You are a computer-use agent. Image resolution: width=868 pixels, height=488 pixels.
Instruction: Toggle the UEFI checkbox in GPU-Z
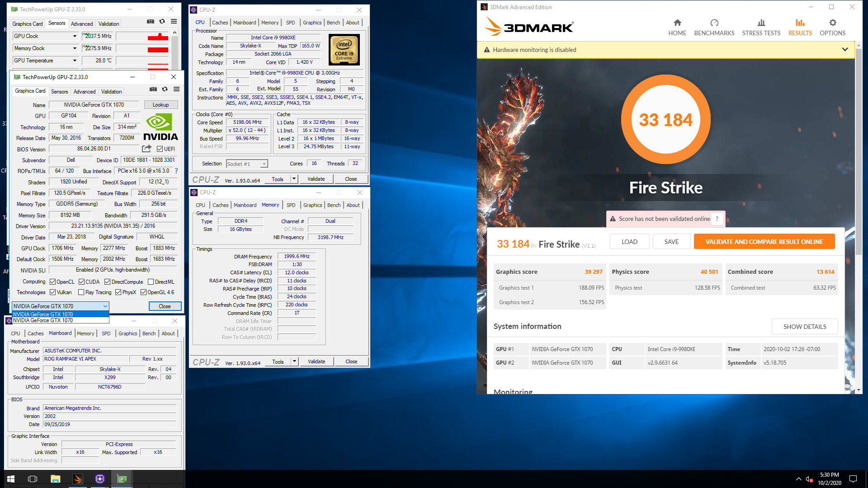(160, 149)
